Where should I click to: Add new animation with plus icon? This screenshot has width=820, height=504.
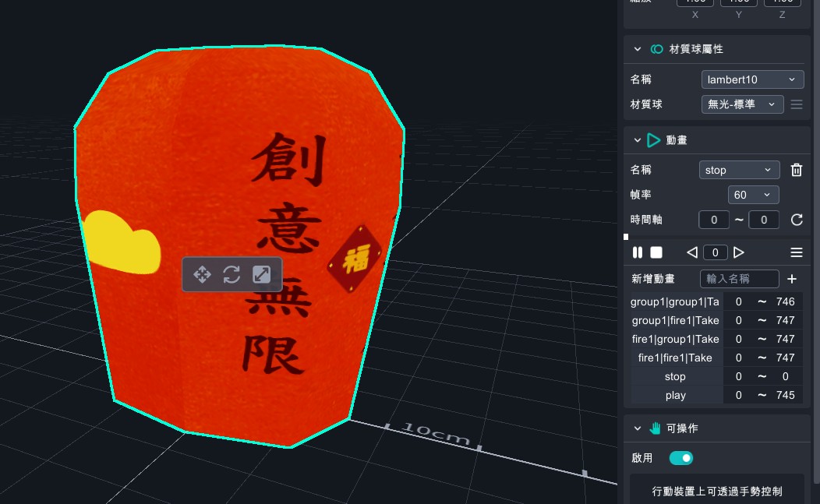tap(792, 279)
